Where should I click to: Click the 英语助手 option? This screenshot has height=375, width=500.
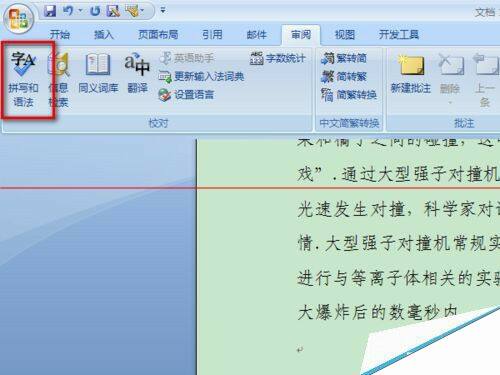click(x=187, y=58)
